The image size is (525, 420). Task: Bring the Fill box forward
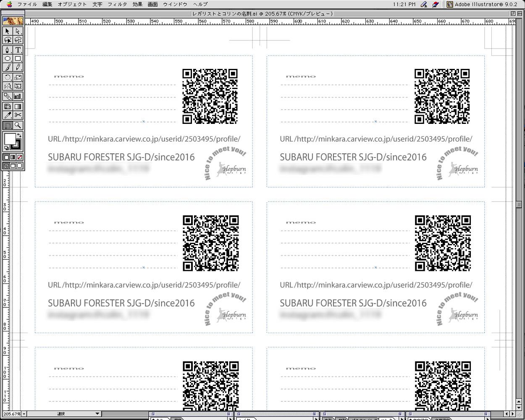pos(9,139)
